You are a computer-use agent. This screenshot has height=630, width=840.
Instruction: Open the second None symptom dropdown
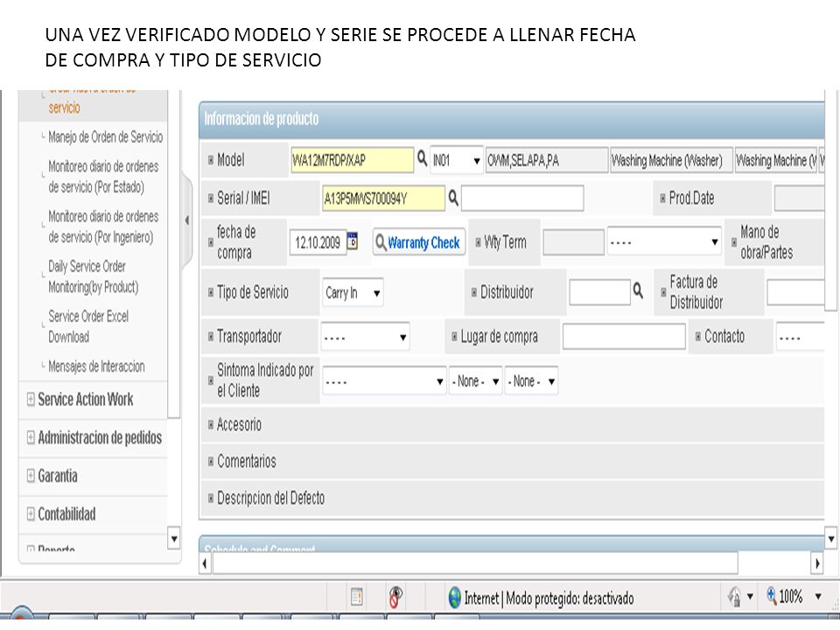[x=531, y=381]
